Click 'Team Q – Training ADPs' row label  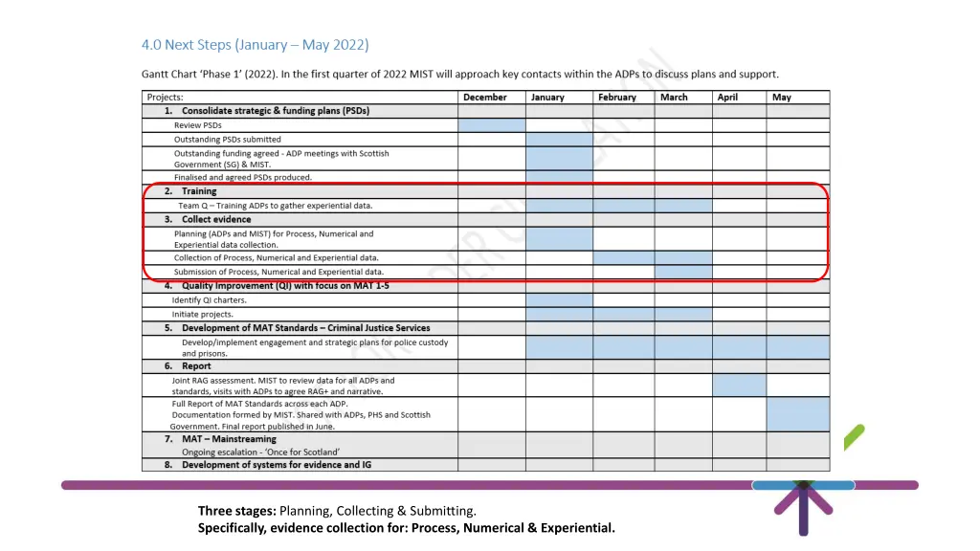pos(275,206)
